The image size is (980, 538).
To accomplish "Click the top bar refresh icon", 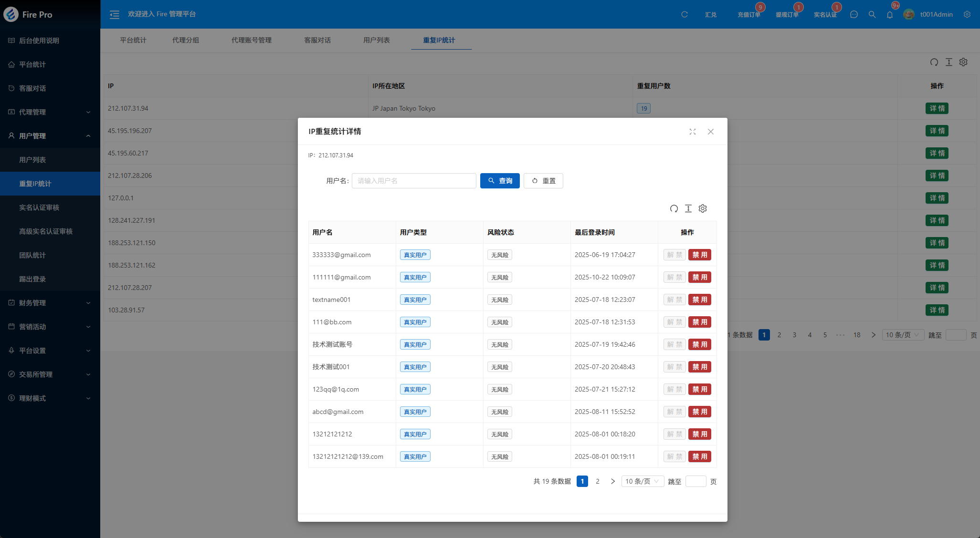I will pos(684,15).
